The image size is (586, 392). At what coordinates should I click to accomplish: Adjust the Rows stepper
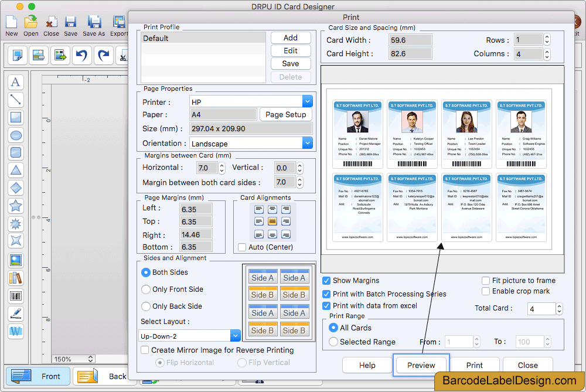pos(547,40)
